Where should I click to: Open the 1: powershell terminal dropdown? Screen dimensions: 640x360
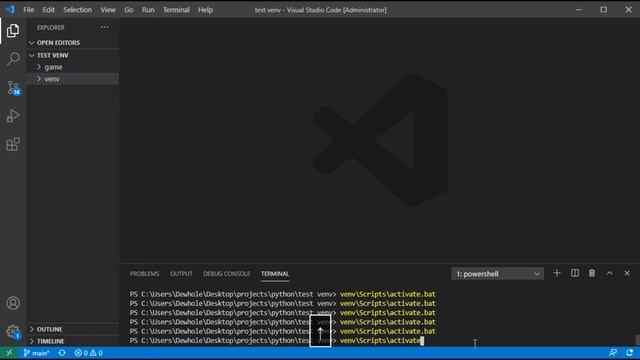(x=497, y=274)
